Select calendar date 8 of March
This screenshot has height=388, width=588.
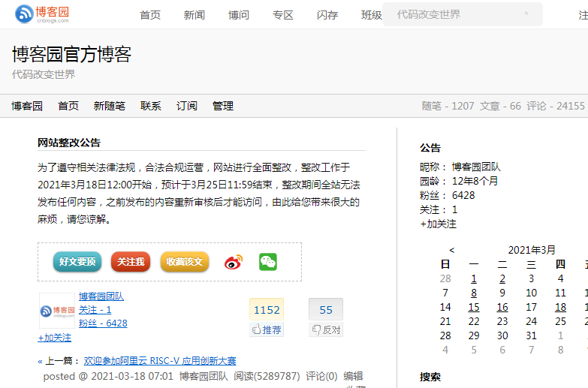[x=474, y=293]
